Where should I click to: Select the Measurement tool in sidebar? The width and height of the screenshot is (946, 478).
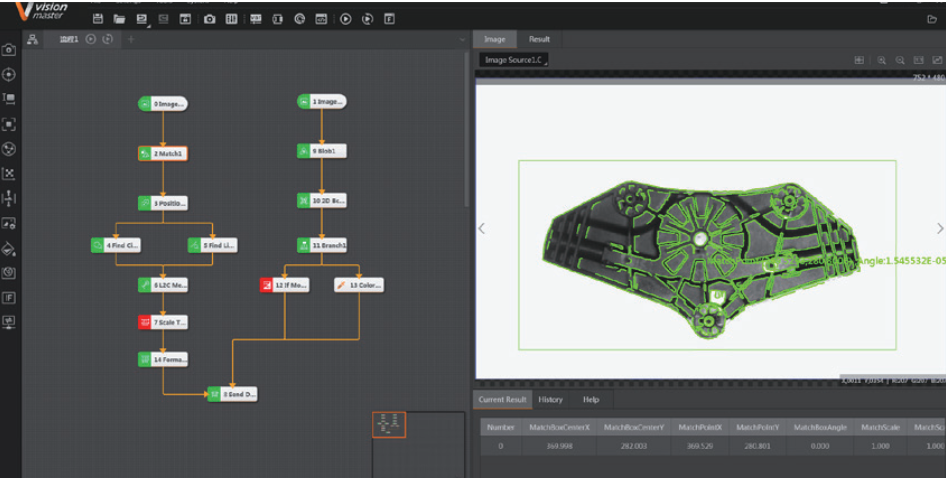click(x=8, y=99)
